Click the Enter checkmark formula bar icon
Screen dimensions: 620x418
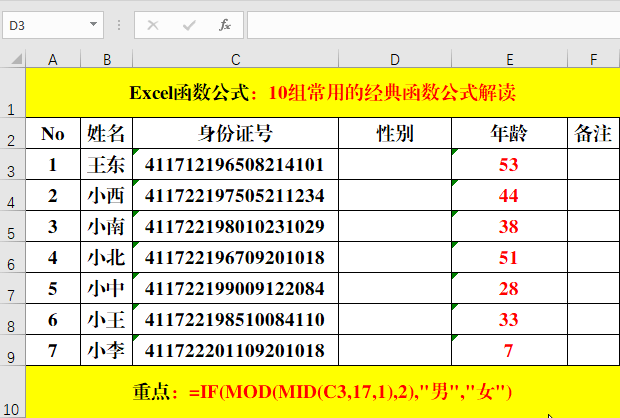(189, 25)
